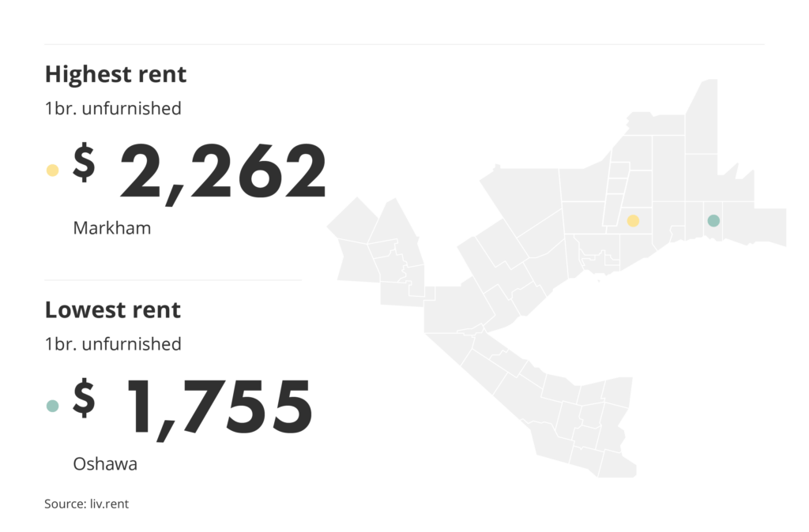Select the 2,262 rent figure
The width and height of the screenshot is (809, 532).
click(223, 171)
